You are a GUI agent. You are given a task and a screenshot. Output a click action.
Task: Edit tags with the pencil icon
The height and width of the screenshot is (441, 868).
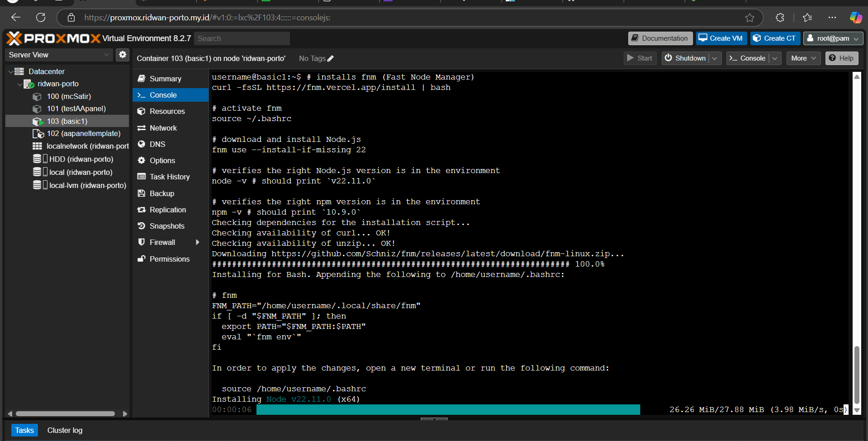(330, 58)
